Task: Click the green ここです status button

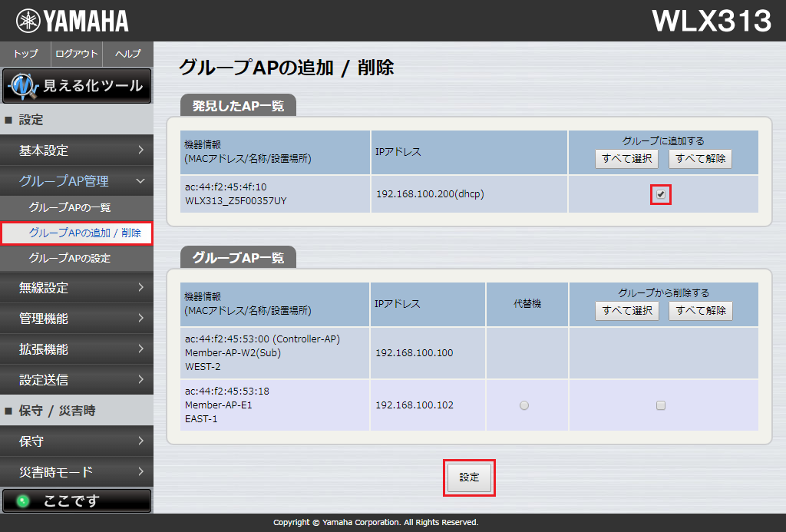Action: [77, 500]
